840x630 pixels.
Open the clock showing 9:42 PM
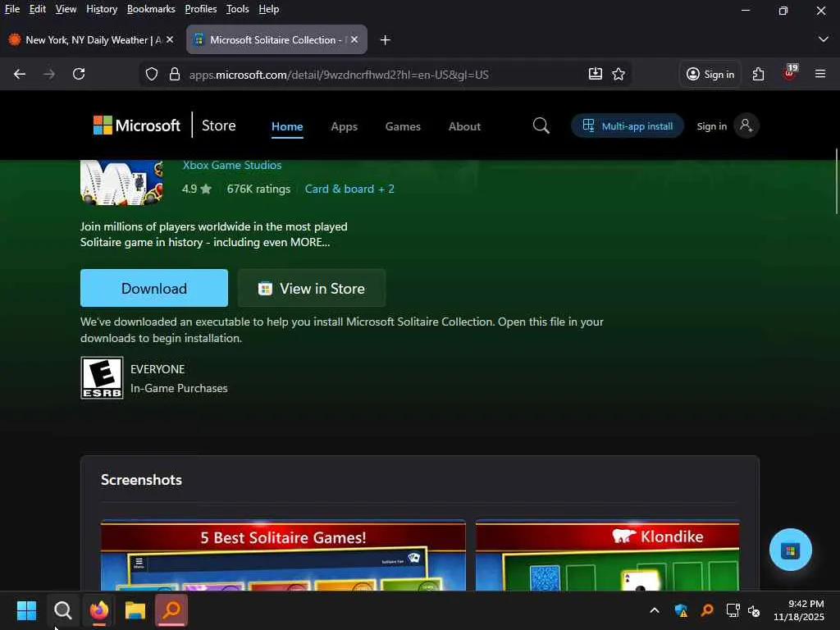point(799,610)
